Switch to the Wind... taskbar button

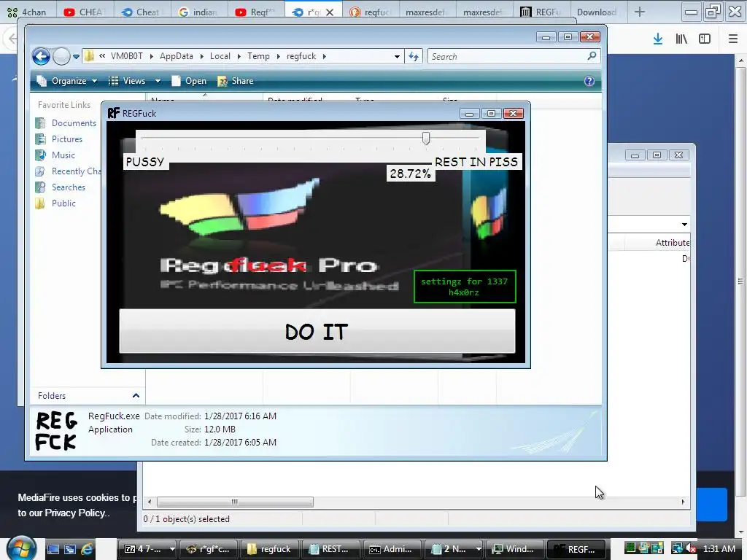click(514, 549)
